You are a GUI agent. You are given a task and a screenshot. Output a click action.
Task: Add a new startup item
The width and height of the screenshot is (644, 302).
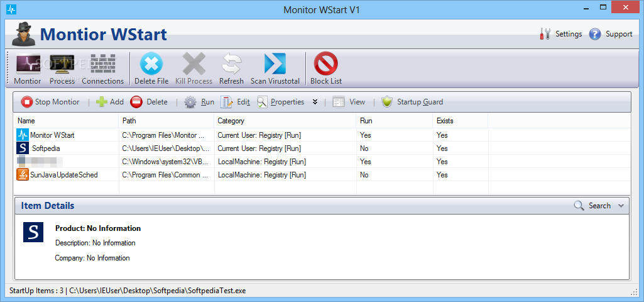click(110, 102)
